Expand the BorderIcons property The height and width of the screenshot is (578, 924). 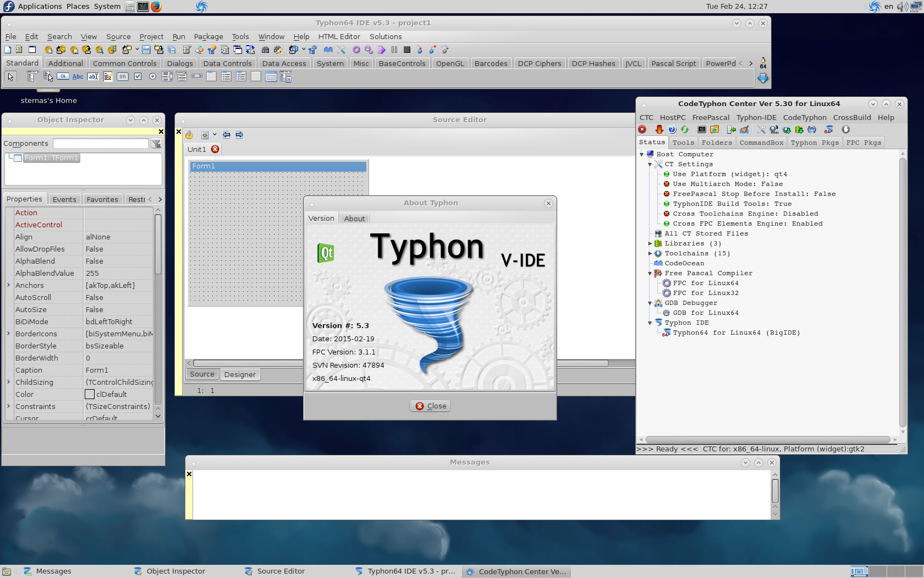pyautogui.click(x=8, y=334)
